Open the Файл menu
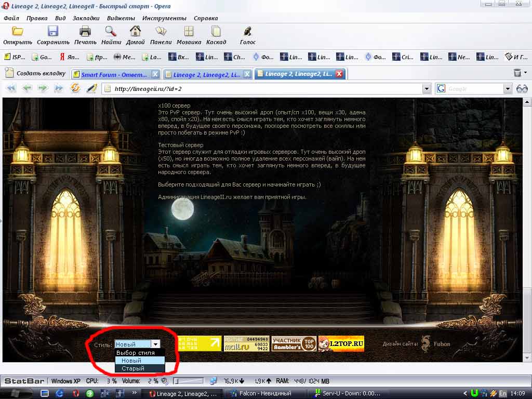 11,18
